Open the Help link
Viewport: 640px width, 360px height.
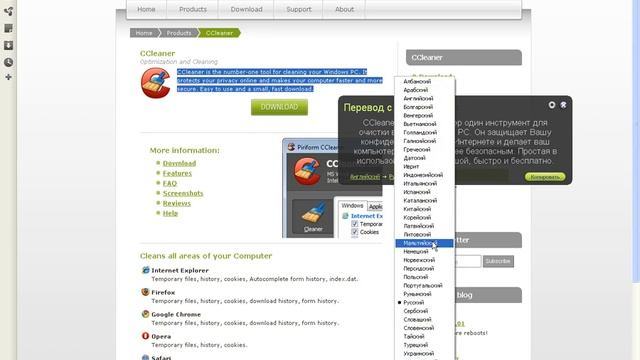(x=170, y=213)
